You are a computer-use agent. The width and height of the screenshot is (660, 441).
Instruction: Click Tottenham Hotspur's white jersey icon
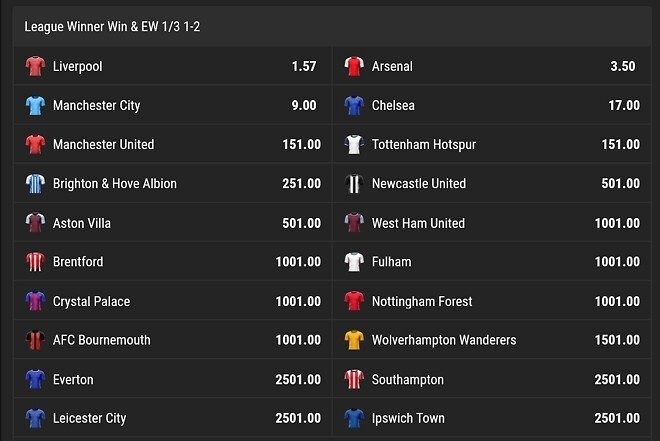tap(354, 144)
